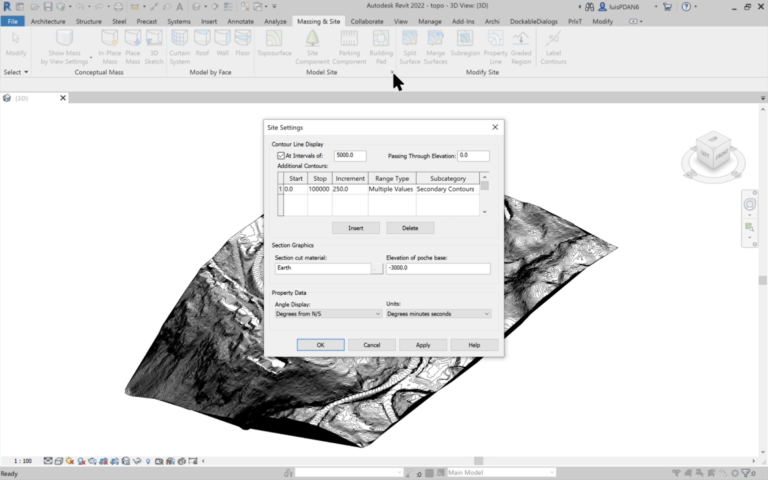768x480 pixels.
Task: Click the Toposurface tool icon
Action: 274,43
